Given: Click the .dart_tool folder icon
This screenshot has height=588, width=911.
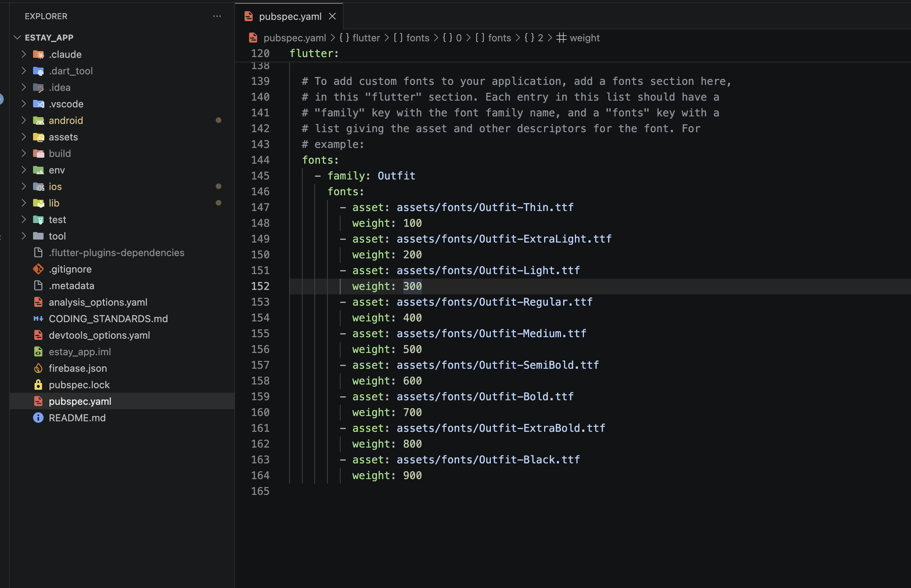Looking at the screenshot, I should [38, 71].
